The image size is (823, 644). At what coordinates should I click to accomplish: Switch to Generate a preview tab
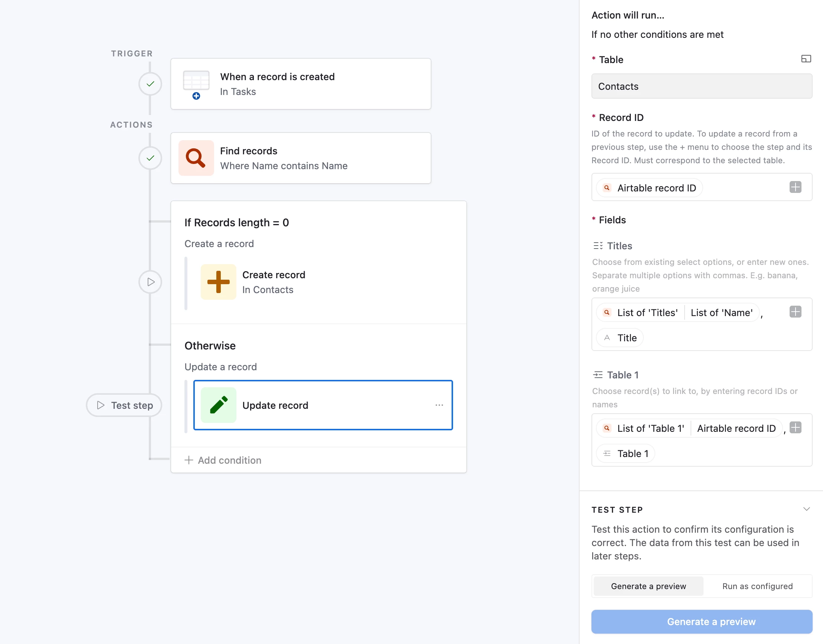(648, 586)
